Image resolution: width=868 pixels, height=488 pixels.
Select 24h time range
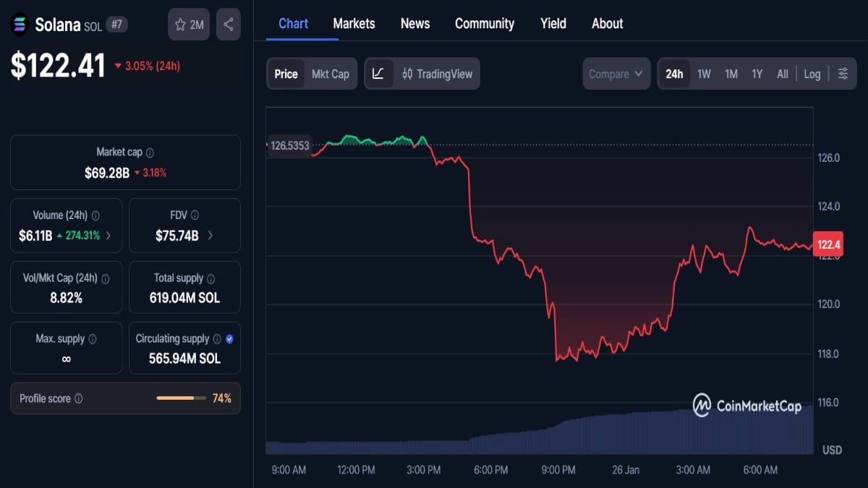[x=674, y=74]
